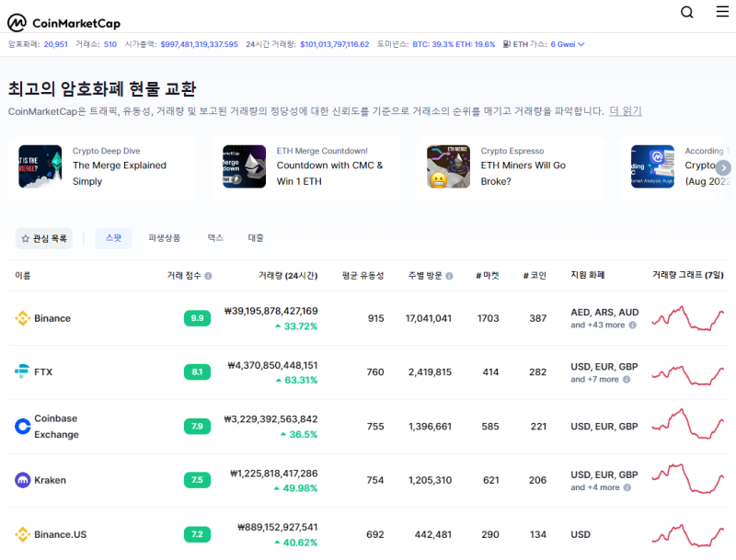736x560 pixels.
Task: Click the star icon in 관심 목록
Action: (x=26, y=238)
